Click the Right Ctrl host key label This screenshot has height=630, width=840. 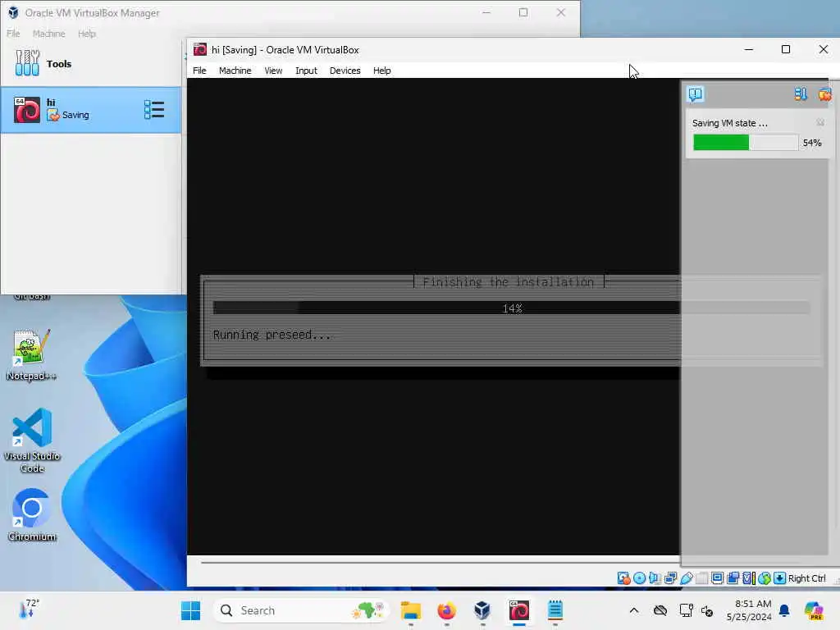tap(807, 578)
